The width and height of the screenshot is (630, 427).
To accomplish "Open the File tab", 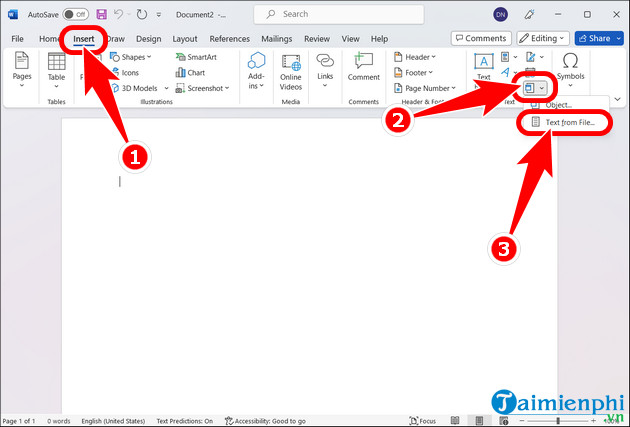I will tap(17, 39).
